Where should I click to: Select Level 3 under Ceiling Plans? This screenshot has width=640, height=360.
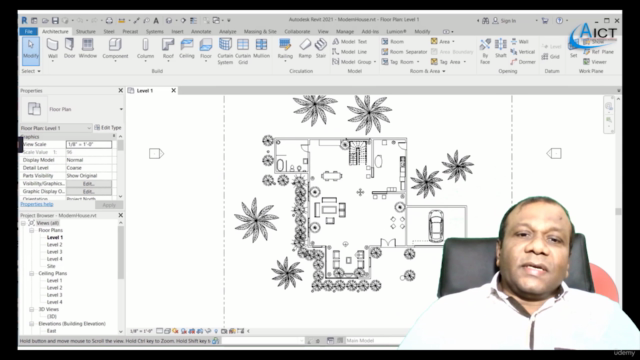[x=54, y=295]
